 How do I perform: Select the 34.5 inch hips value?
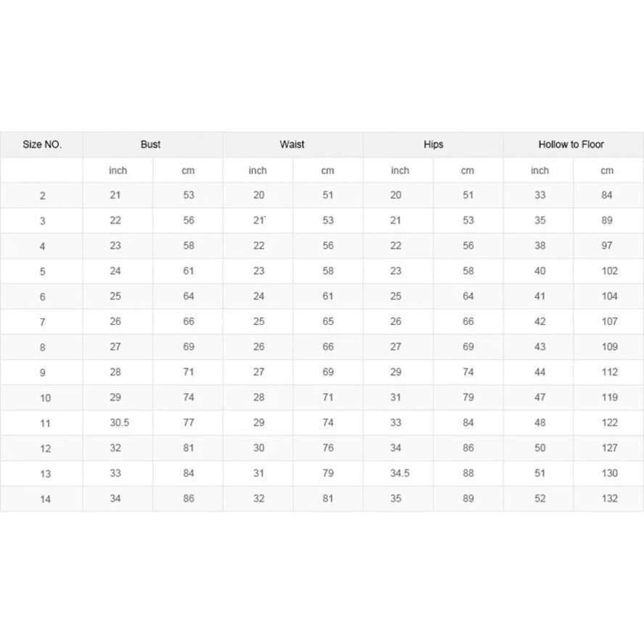[400, 474]
